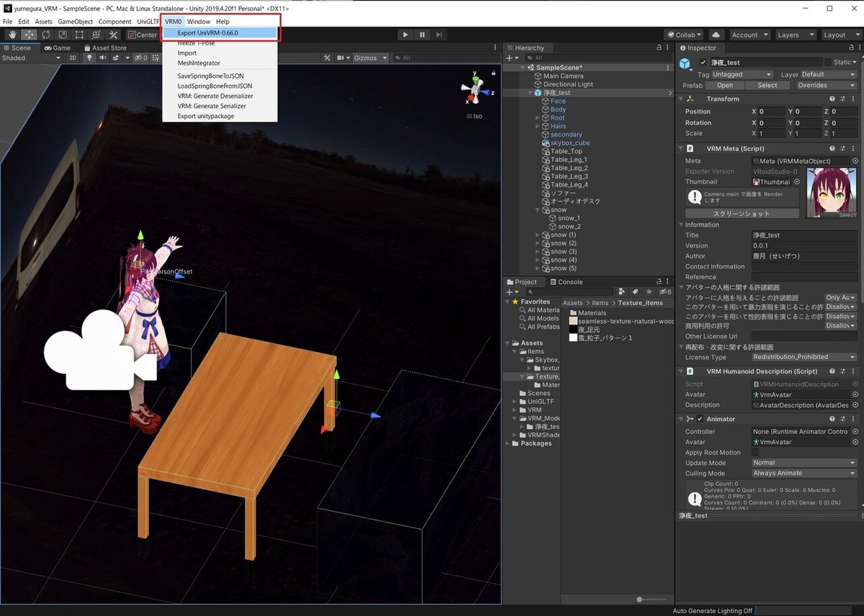Collapse the snow object in Hierarchy

coord(537,210)
